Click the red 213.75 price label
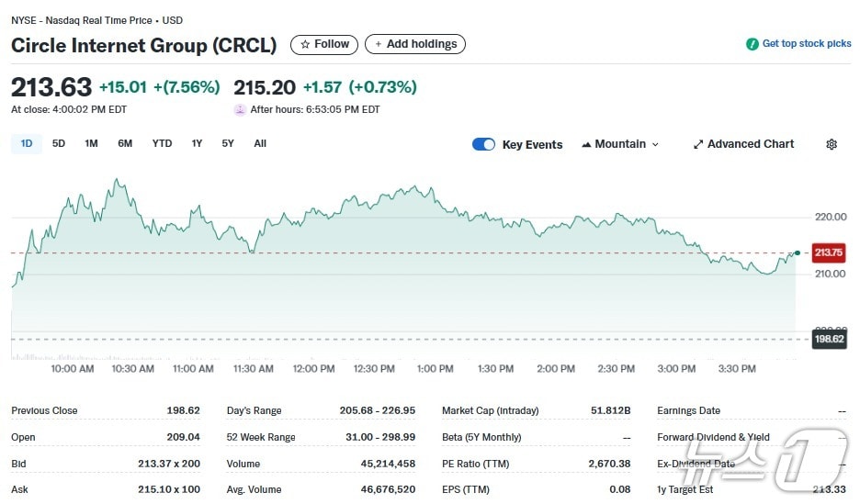The width and height of the screenshot is (860, 504). (x=829, y=252)
